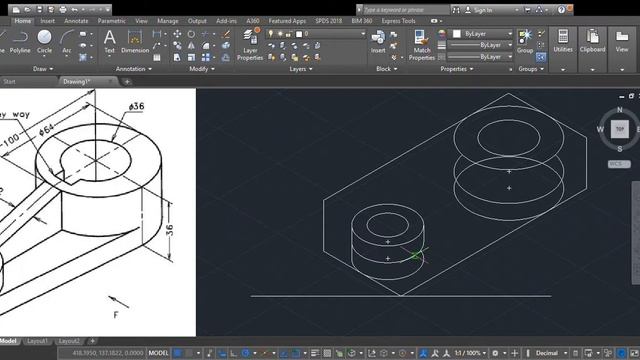Click the Insert block icon
Screen dimensions: 640x360
point(378,42)
